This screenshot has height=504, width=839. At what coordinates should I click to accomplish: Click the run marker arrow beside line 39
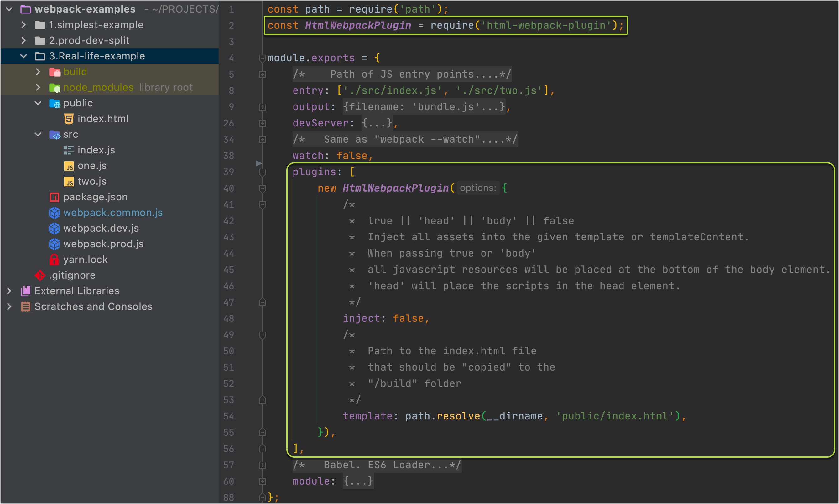coord(258,163)
